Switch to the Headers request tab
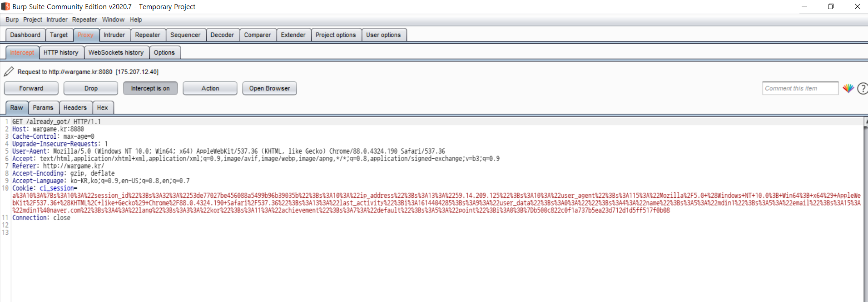868x302 pixels. (x=75, y=108)
